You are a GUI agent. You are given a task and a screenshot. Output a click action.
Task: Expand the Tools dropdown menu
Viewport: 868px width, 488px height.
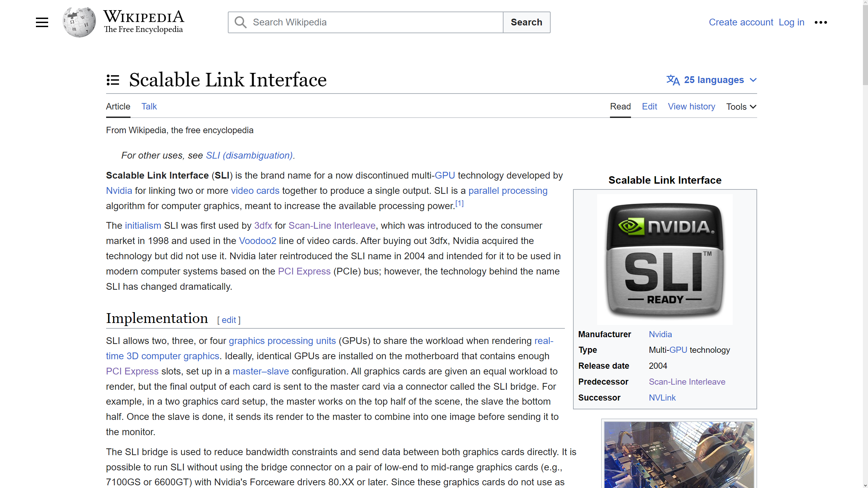pos(741,107)
